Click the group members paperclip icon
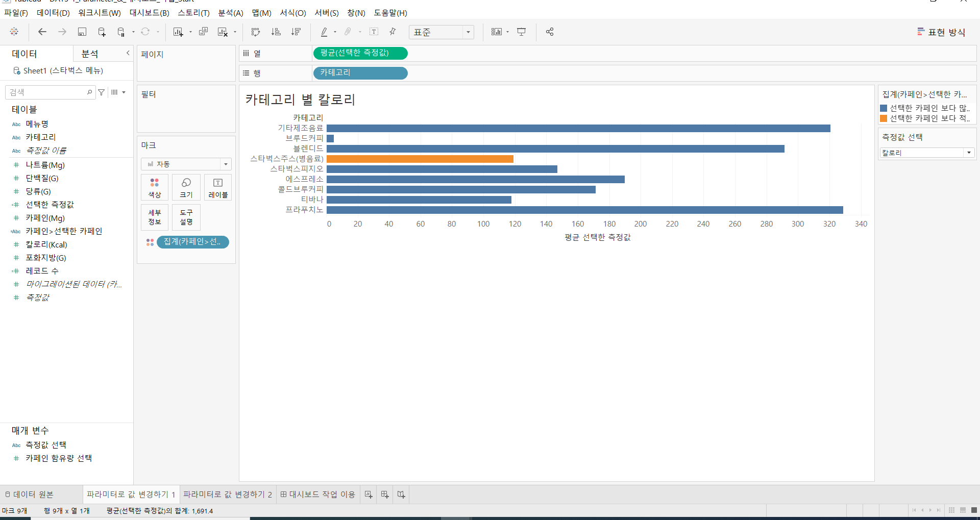The image size is (980, 520). click(x=348, y=32)
